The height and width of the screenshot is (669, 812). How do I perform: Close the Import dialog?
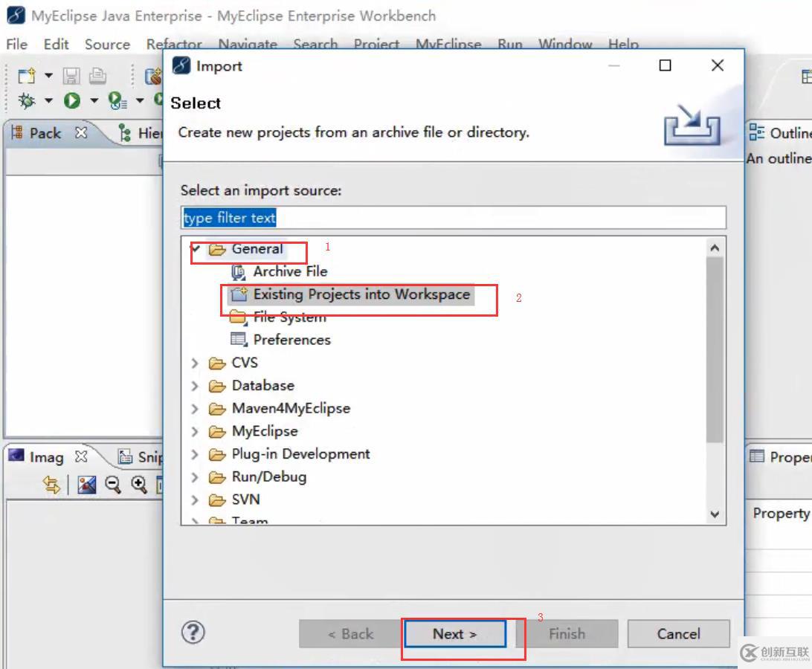coord(718,65)
